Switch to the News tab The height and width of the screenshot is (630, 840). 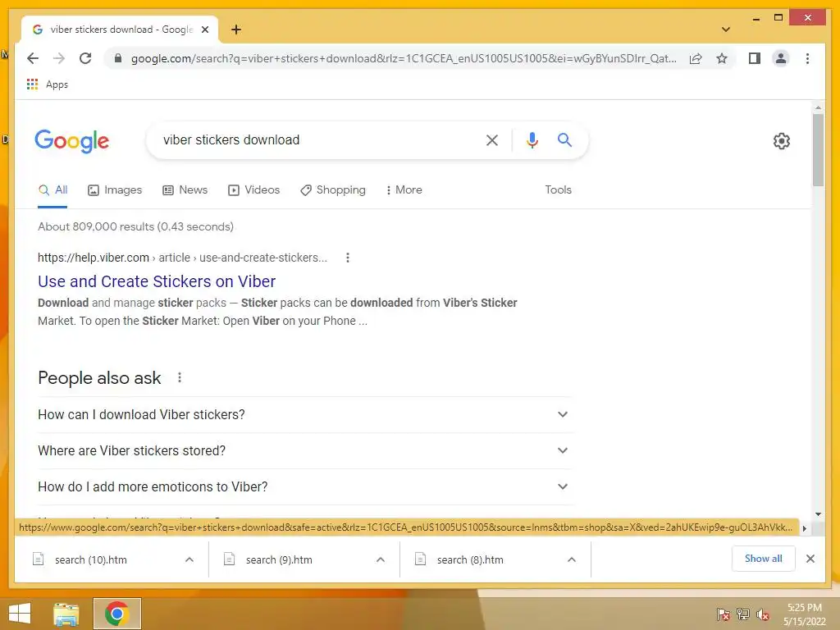(x=185, y=190)
